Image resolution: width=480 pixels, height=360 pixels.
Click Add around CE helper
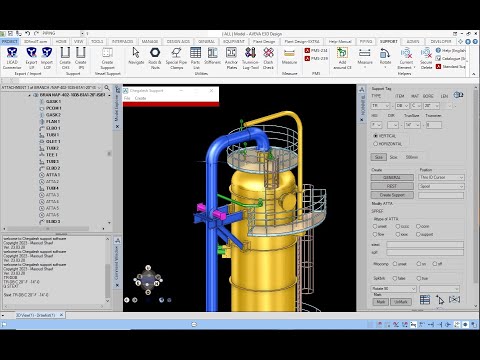click(x=342, y=58)
